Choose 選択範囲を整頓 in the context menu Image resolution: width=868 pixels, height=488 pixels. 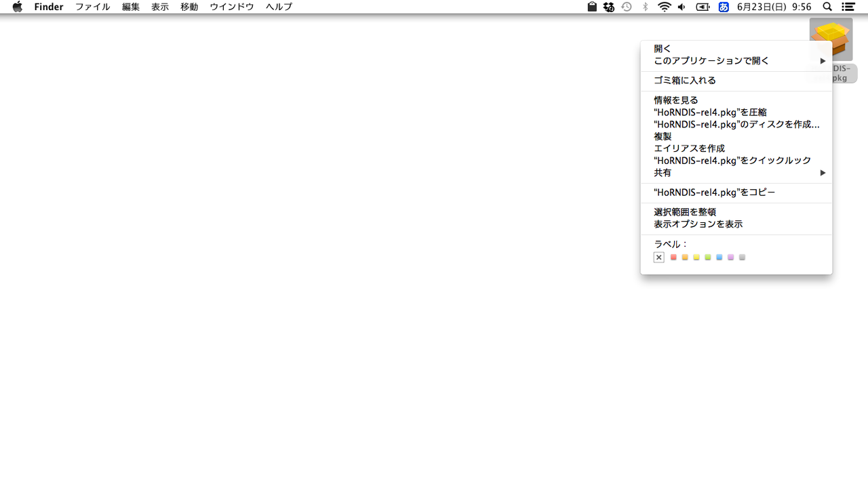coord(736,212)
